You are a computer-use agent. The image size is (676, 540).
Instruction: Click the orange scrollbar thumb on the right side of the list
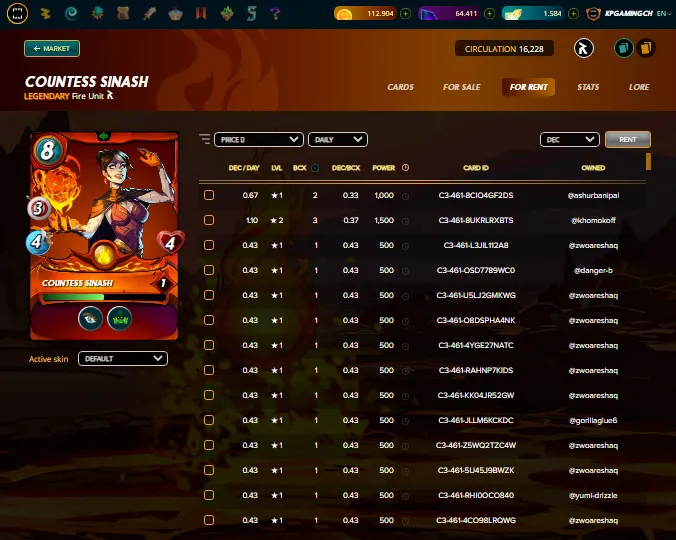pos(648,161)
